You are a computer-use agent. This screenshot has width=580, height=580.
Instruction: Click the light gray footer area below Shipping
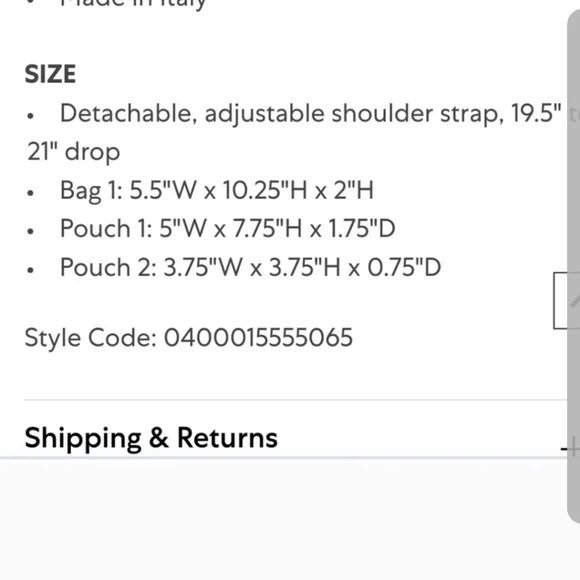pyautogui.click(x=283, y=519)
